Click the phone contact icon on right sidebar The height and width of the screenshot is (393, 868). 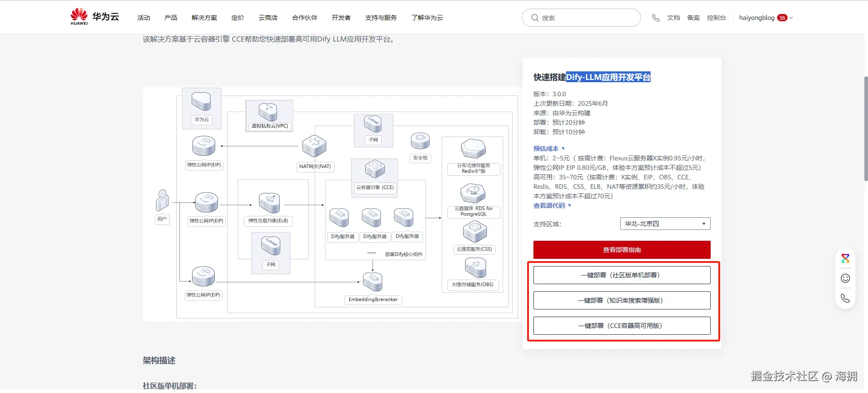click(845, 298)
